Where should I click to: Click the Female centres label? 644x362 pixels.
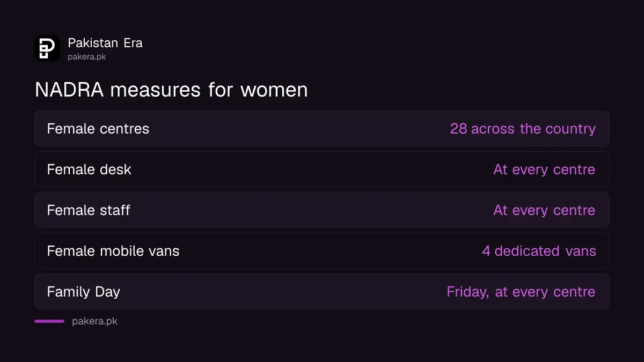pos(98,129)
